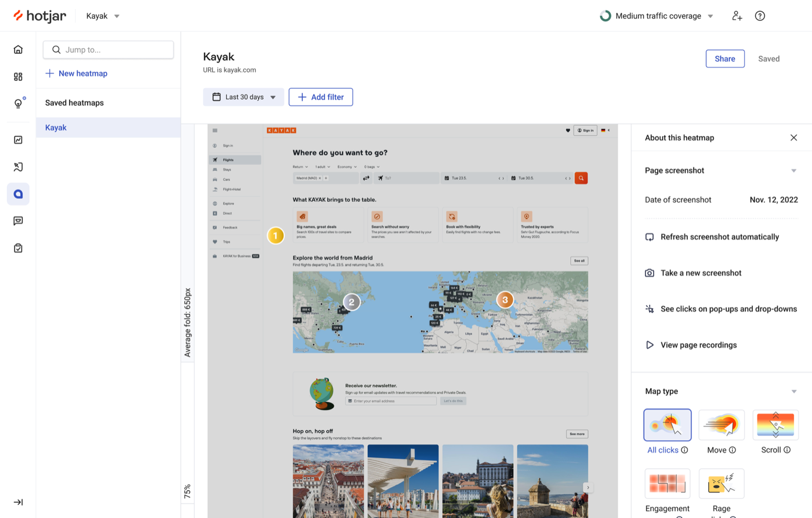Open the Kayak site selector dropdown
Screen dimensions: 812x518
coord(103,16)
